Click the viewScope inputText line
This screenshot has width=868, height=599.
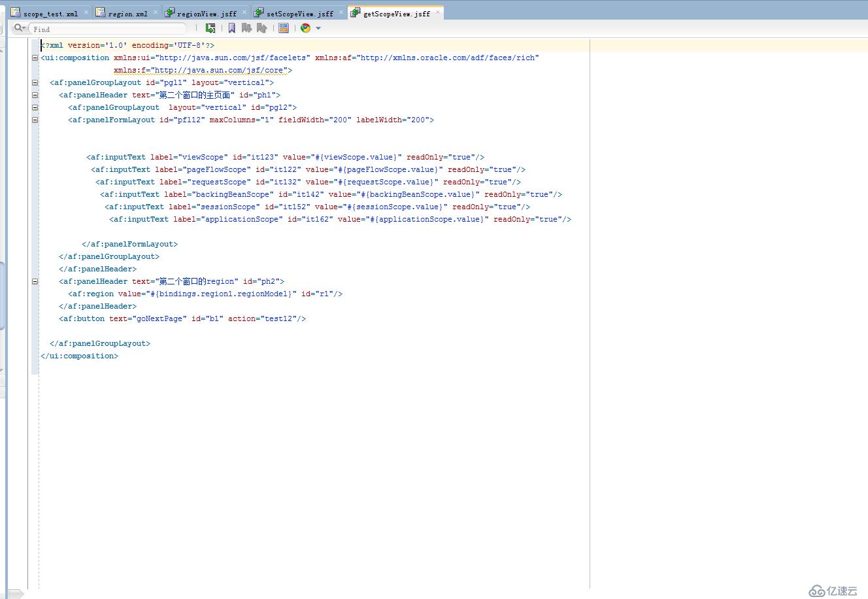pos(285,157)
